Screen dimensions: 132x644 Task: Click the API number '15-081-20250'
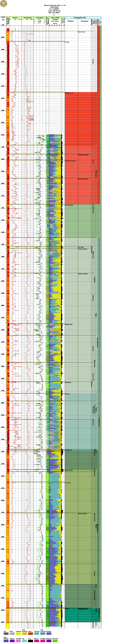[54, 7]
